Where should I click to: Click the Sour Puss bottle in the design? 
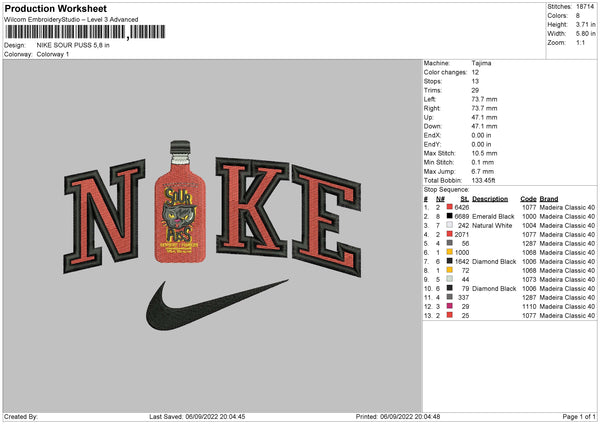pos(180,202)
